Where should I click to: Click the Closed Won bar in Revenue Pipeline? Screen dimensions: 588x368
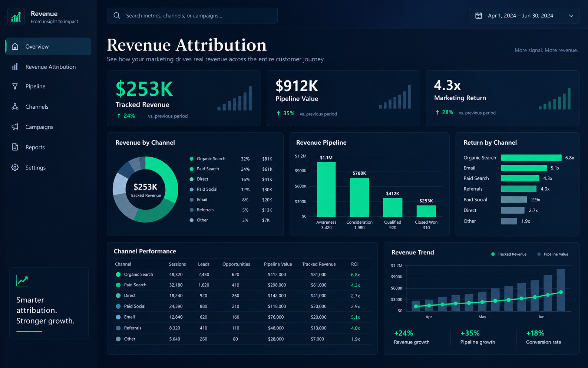(x=426, y=211)
